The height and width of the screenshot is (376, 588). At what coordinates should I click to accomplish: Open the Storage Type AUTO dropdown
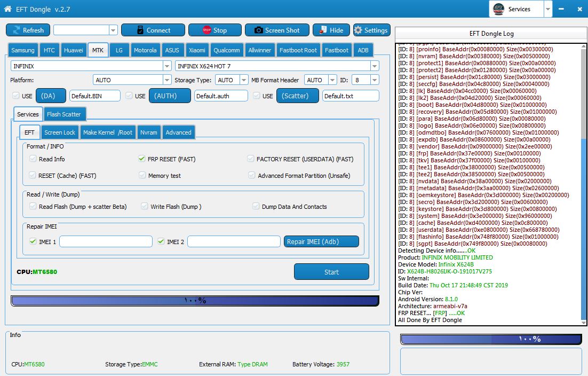point(244,80)
